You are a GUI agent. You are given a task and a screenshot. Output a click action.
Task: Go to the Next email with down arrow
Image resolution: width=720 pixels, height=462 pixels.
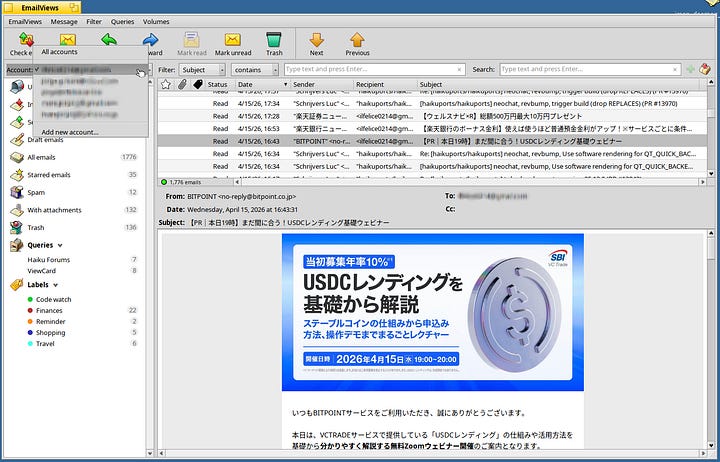click(316, 39)
